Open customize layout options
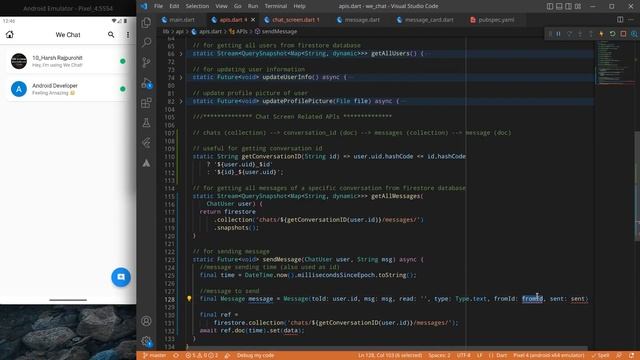Screen dimensions: 640x360 pos(578,6)
